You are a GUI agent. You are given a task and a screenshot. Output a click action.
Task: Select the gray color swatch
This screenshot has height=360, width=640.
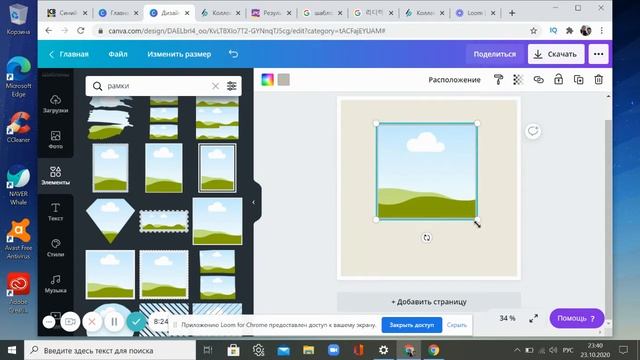(x=284, y=80)
